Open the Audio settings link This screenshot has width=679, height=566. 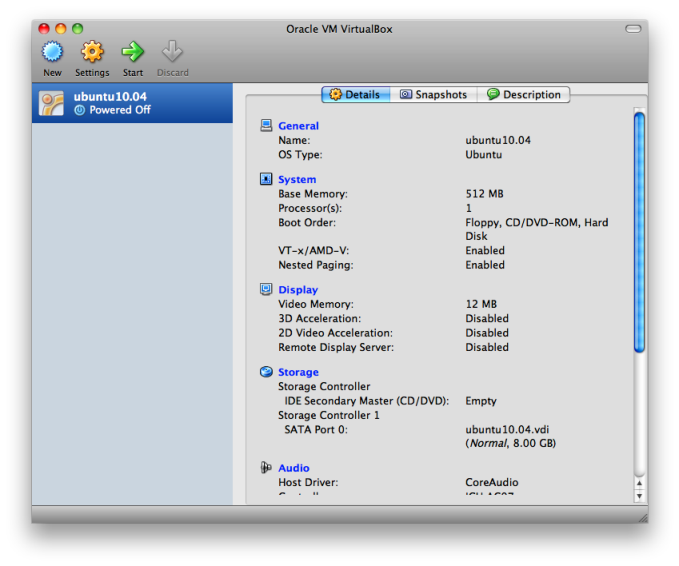tap(294, 468)
